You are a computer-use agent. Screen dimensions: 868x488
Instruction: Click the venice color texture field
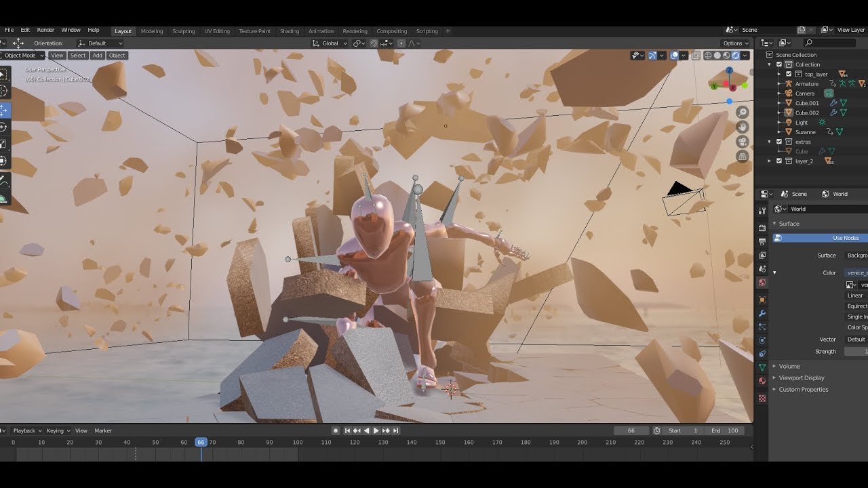856,272
